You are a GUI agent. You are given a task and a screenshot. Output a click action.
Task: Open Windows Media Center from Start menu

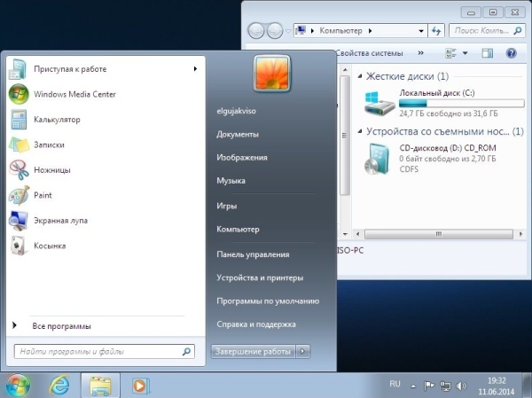click(x=74, y=94)
